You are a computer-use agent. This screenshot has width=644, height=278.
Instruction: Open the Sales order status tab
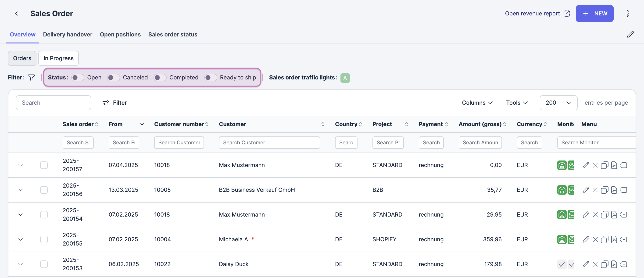click(x=172, y=35)
